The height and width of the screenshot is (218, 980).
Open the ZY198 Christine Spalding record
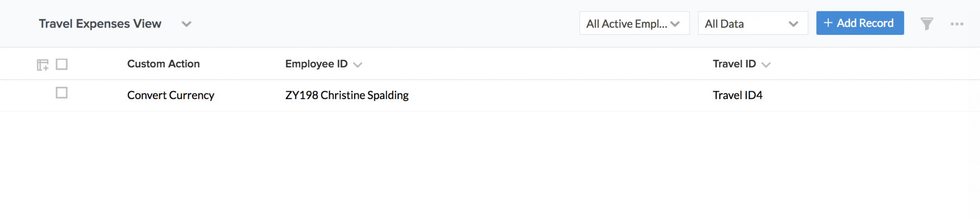coord(347,95)
